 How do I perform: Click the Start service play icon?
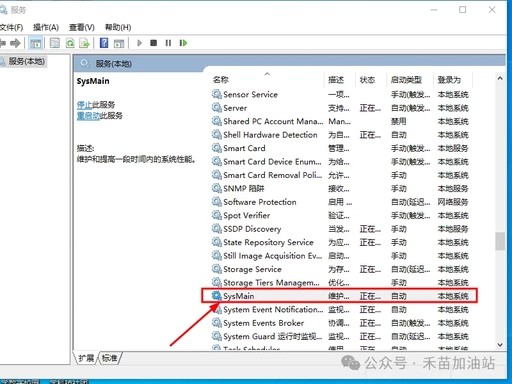139,43
